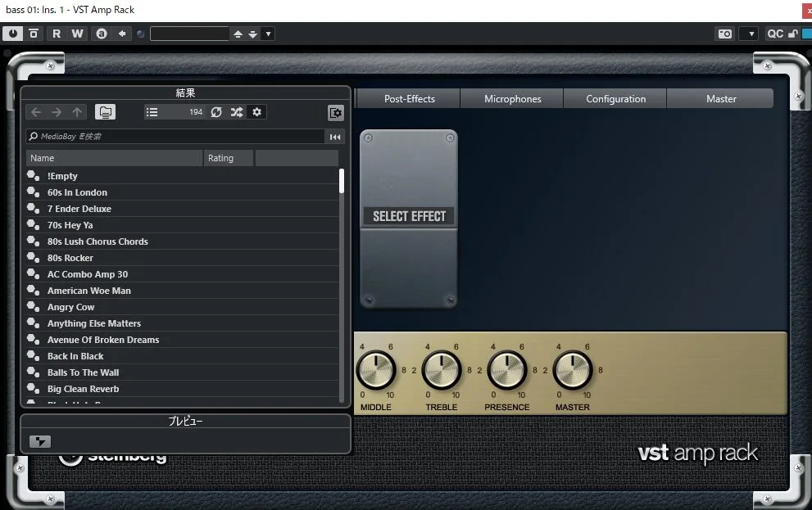Select 80s Lush Chorus Chords preset
812x510 pixels.
[x=182, y=241]
